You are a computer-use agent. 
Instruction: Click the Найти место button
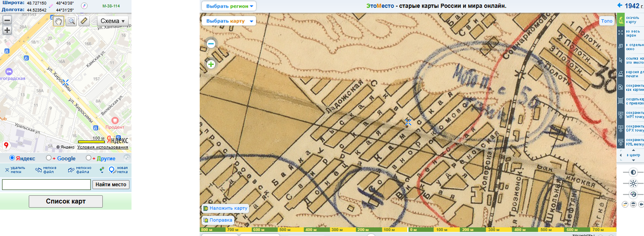(x=111, y=185)
